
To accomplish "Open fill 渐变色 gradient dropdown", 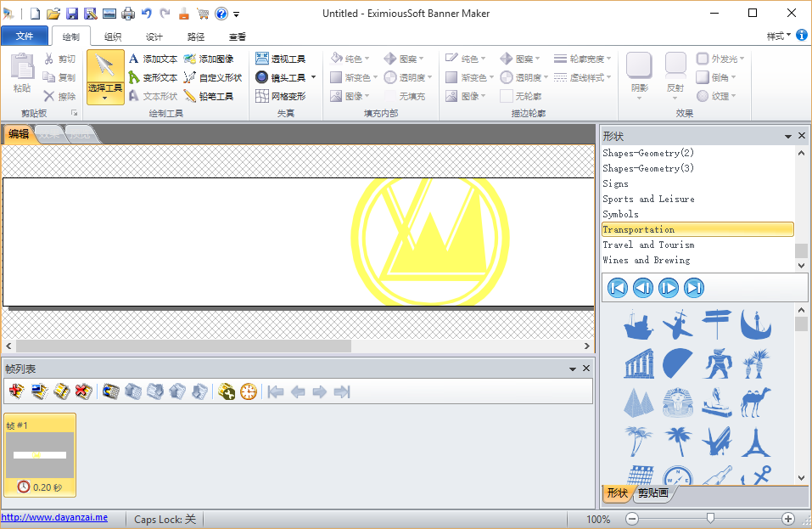I will [354, 77].
